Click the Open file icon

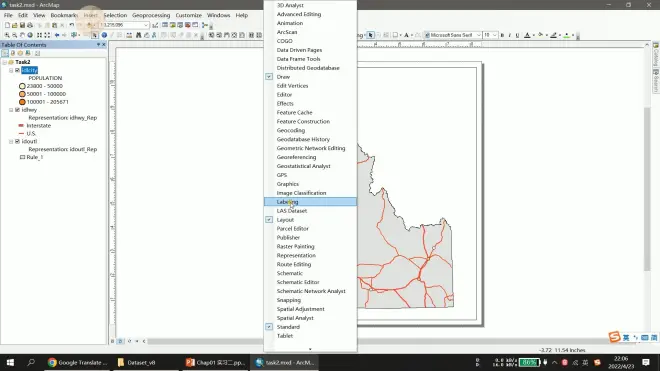pos(15,25)
